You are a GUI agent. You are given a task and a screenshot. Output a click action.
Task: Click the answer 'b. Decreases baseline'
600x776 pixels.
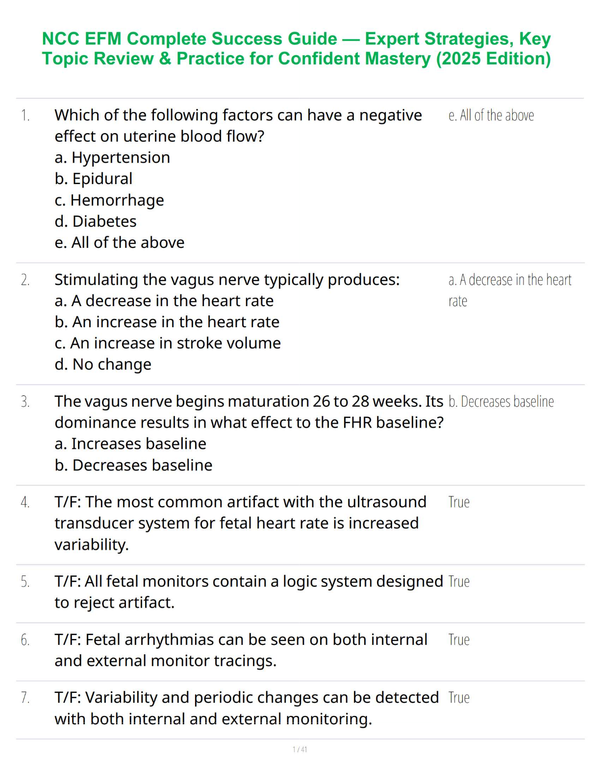(501, 401)
